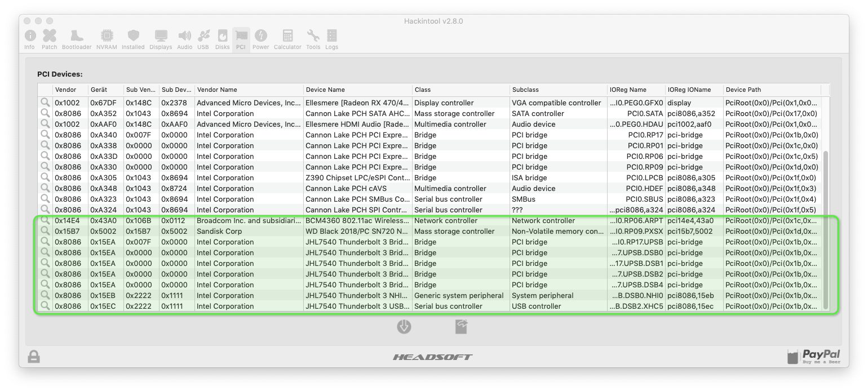Sort by the Vendor column header
Screen dimensions: 868x391
(70, 90)
